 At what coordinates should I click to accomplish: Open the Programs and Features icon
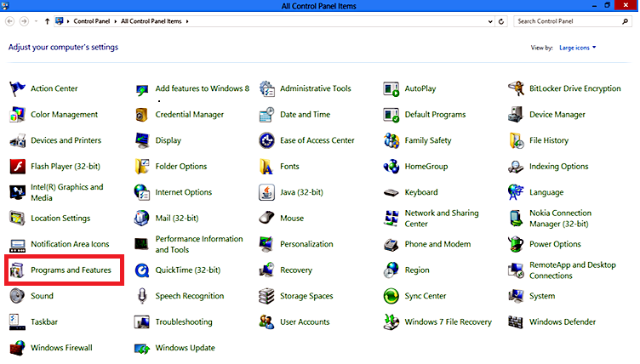tap(17, 270)
